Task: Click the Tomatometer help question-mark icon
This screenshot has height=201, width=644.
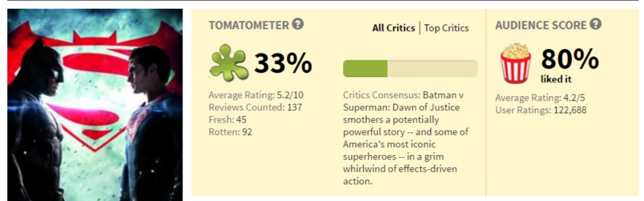Action: pyautogui.click(x=298, y=25)
